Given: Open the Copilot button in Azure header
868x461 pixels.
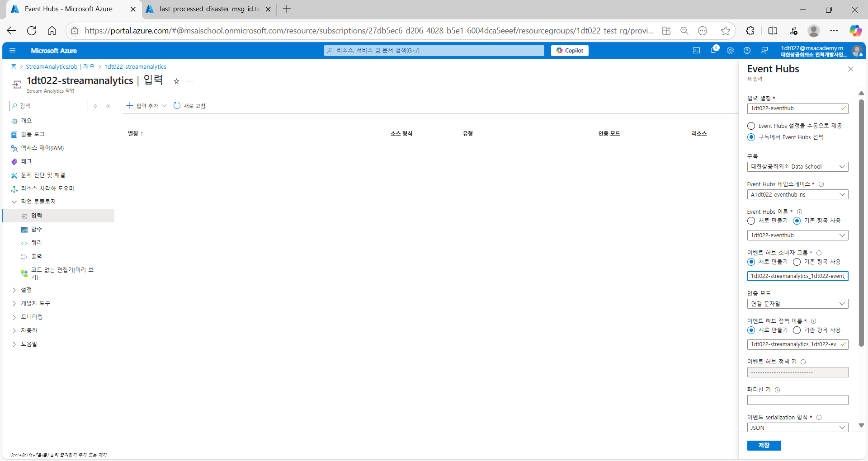Looking at the screenshot, I should (x=570, y=51).
